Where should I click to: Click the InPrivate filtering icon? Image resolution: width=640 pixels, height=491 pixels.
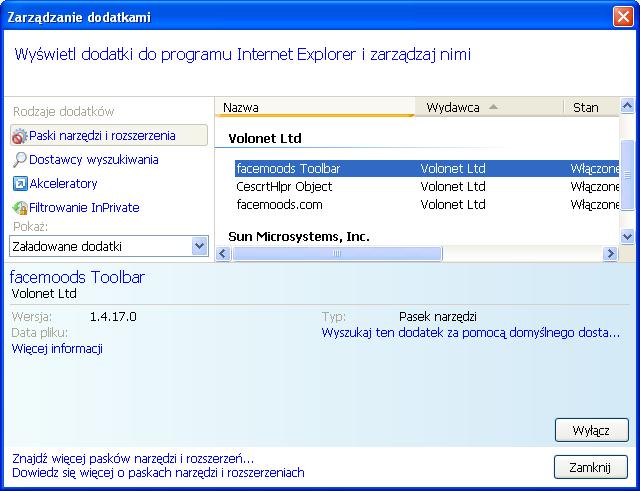[20, 208]
